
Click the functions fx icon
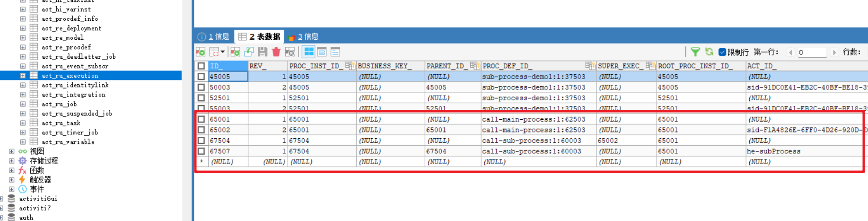[x=22, y=170]
